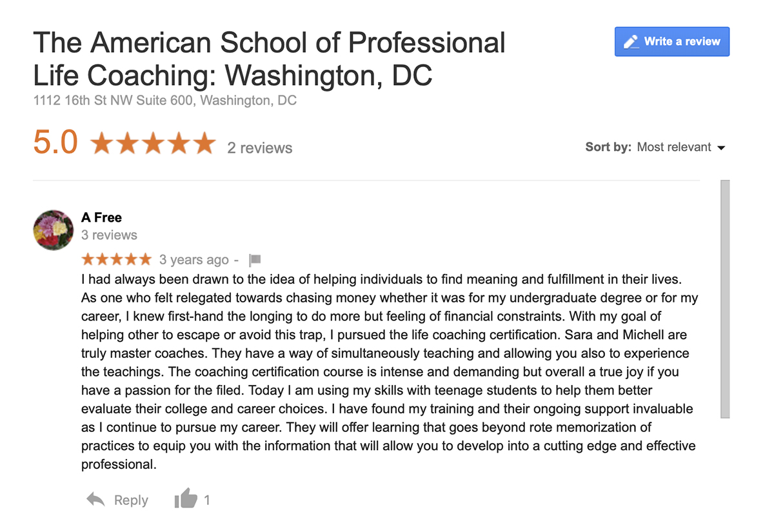Viewport: 774px width, 532px height.
Task: Click the "Reply" text under the review
Action: 131,500
